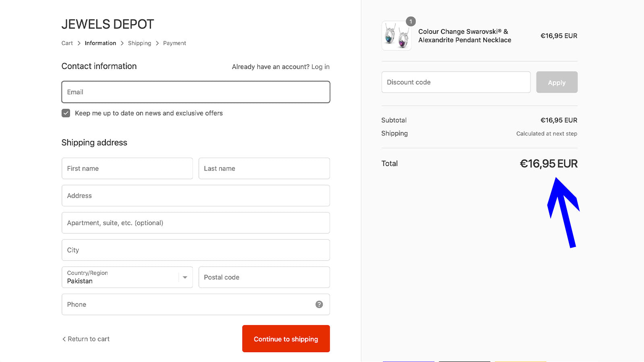Click the necklace product thumbnail
Viewport: 644px width, 362px height.
pyautogui.click(x=396, y=36)
